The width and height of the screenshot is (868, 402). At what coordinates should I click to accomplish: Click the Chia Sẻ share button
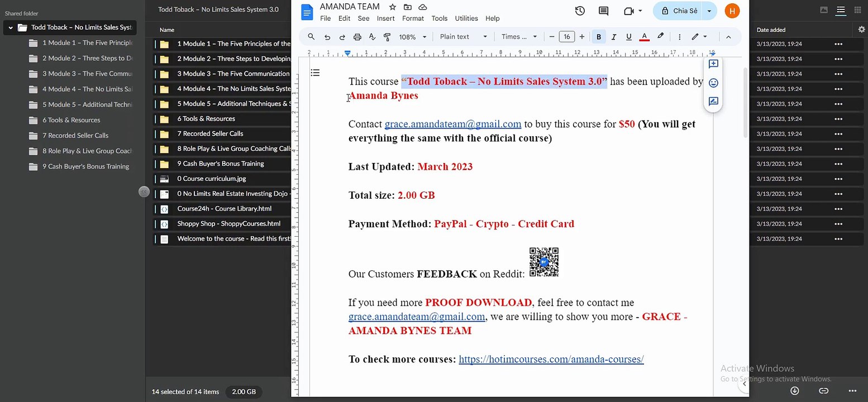click(678, 11)
